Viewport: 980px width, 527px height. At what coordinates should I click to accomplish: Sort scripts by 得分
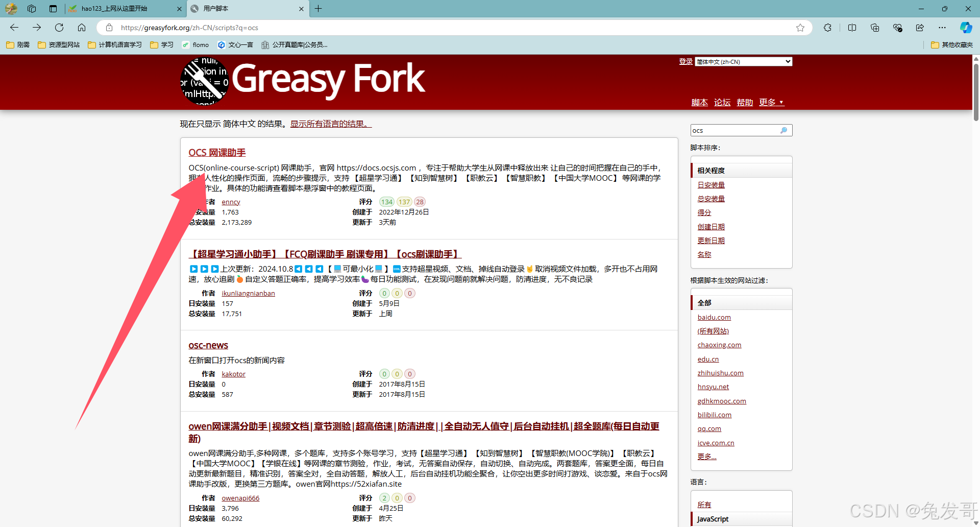tap(704, 212)
